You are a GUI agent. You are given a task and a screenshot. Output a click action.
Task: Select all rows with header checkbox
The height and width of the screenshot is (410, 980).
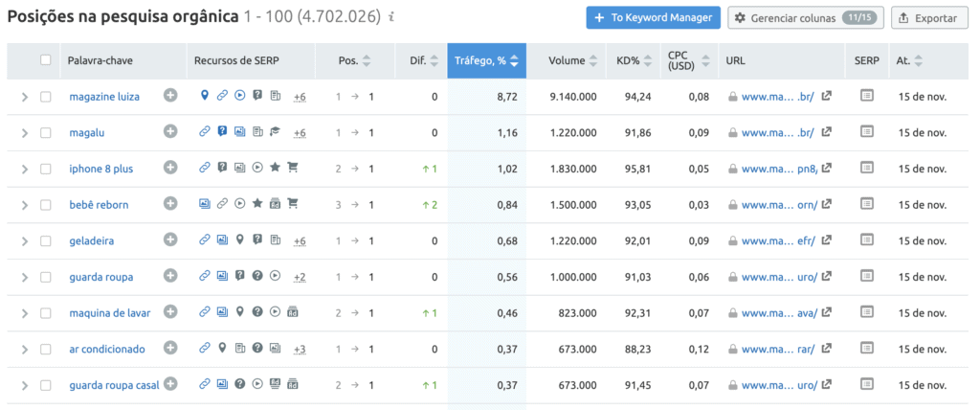pos(46,60)
